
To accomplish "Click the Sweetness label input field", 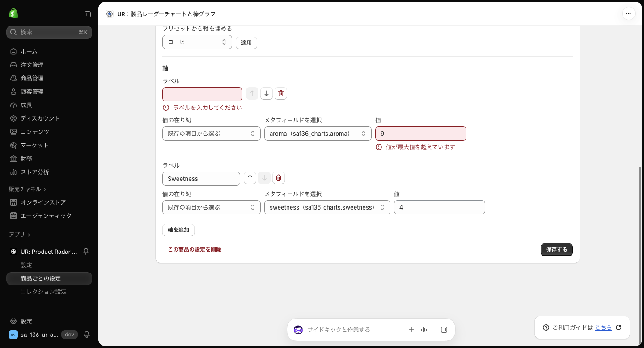I will (x=201, y=179).
